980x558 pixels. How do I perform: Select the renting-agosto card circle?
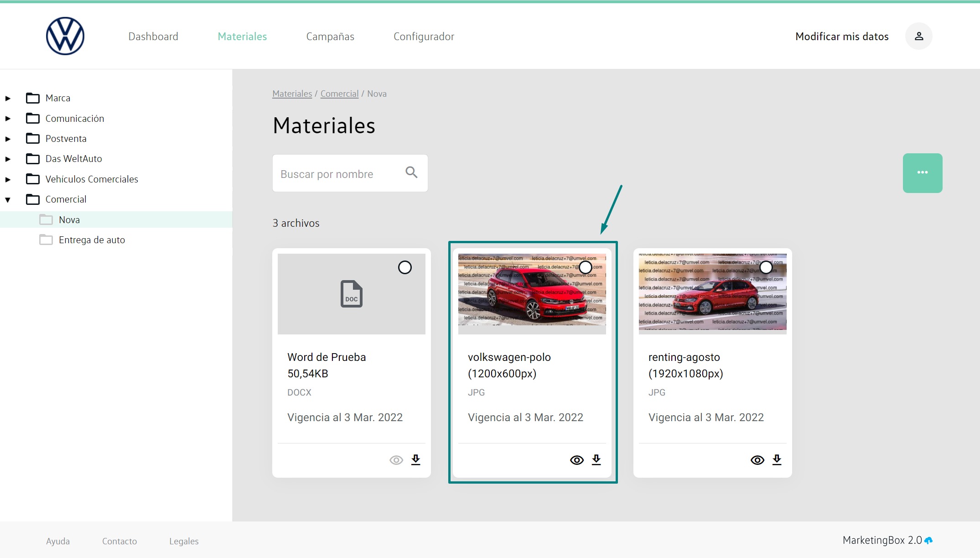click(766, 267)
